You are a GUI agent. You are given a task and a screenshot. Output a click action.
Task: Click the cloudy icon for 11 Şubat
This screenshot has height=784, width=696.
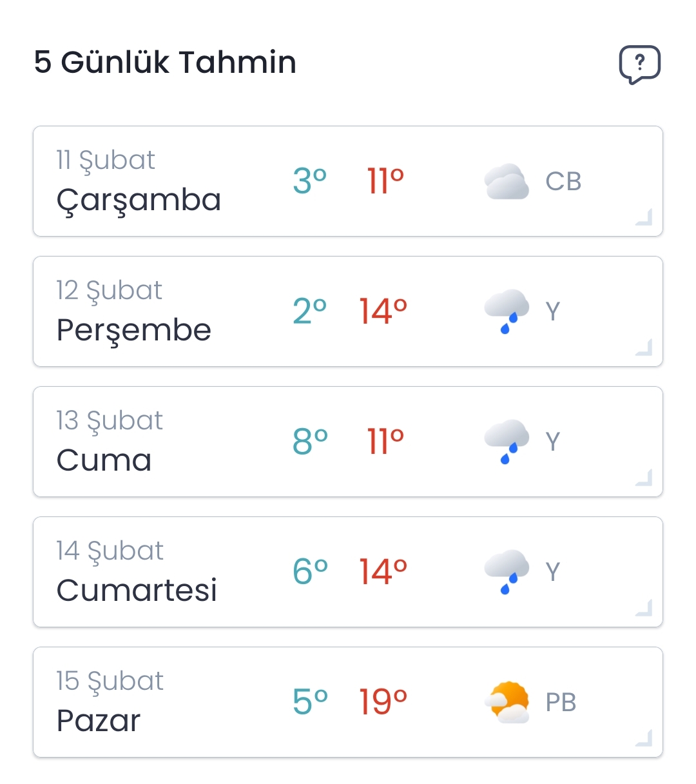[x=507, y=181]
